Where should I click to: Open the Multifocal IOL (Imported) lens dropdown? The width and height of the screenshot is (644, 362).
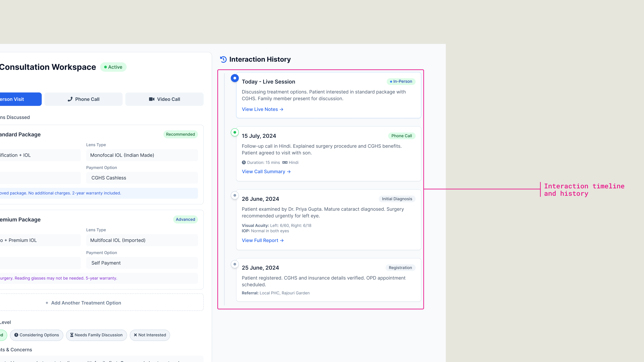[x=142, y=240]
